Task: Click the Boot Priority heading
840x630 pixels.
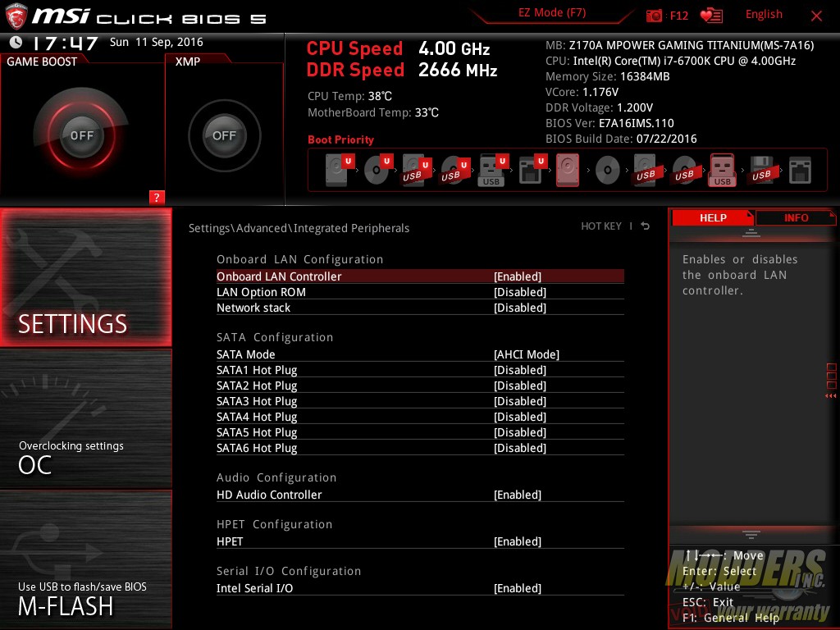Action: pyautogui.click(x=340, y=139)
